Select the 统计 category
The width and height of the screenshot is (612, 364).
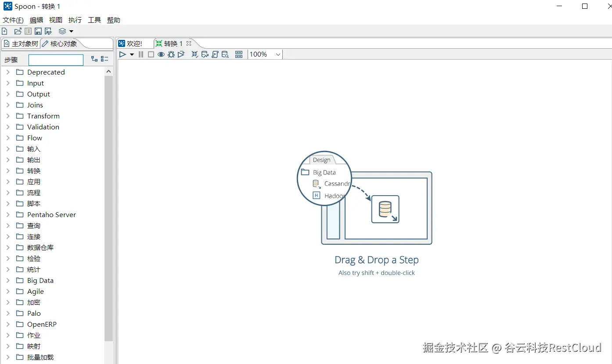(x=34, y=269)
